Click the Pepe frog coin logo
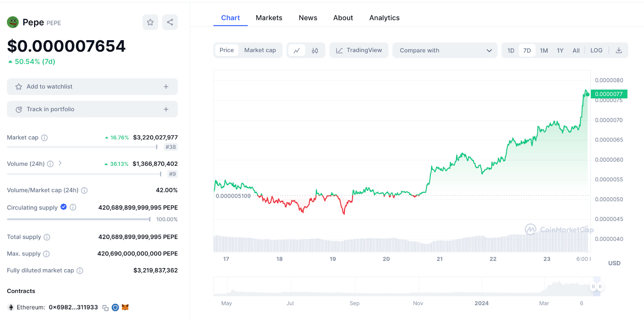Image resolution: width=644 pixels, height=321 pixels. tap(13, 22)
